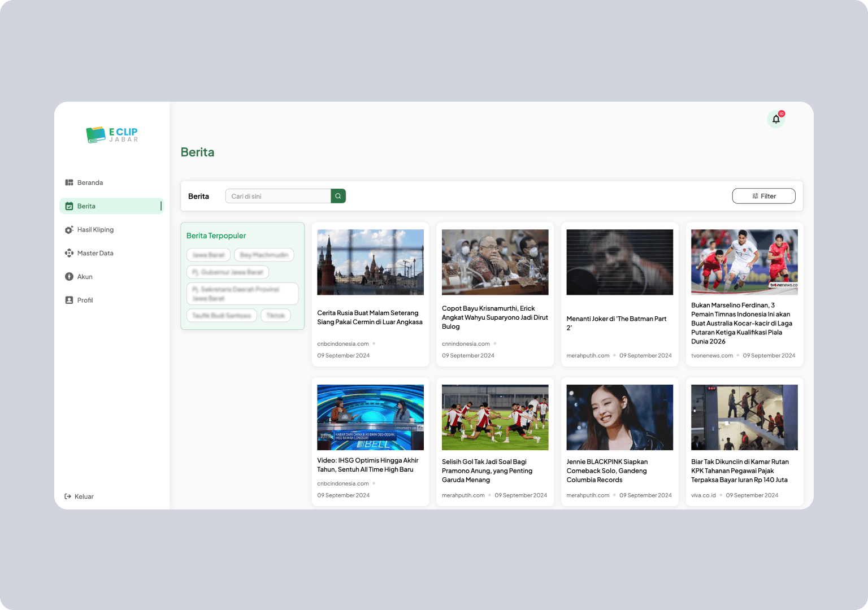Click the Master Data sidebar icon
Viewport: 868px width, 610px height.
(69, 253)
